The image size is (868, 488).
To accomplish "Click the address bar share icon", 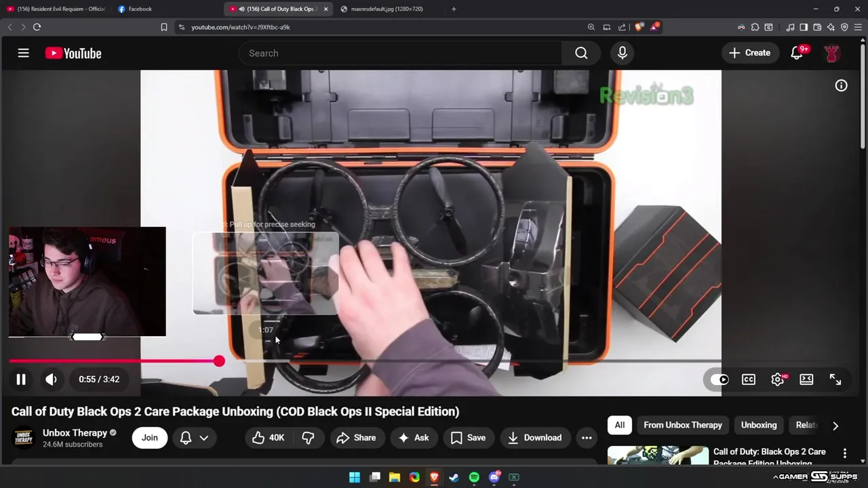I will click(x=622, y=27).
